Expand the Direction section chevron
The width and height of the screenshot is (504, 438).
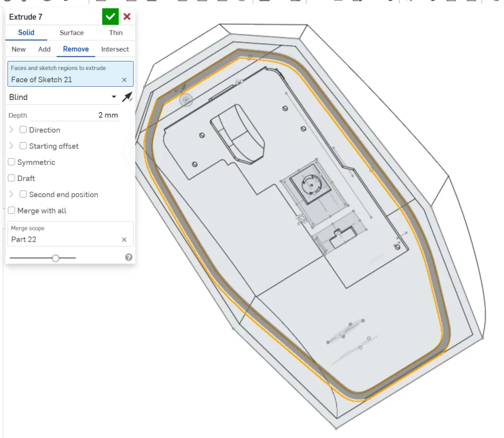(12, 130)
